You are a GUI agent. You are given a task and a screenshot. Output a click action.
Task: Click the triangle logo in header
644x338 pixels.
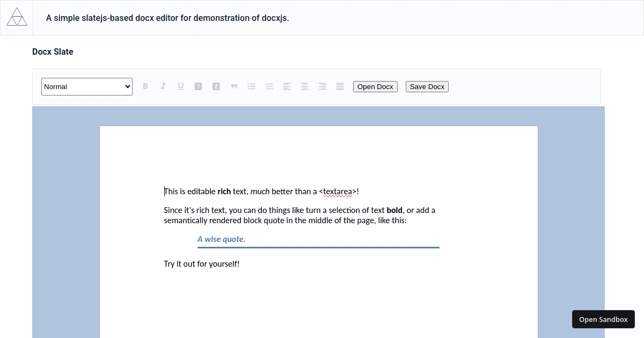tap(17, 17)
